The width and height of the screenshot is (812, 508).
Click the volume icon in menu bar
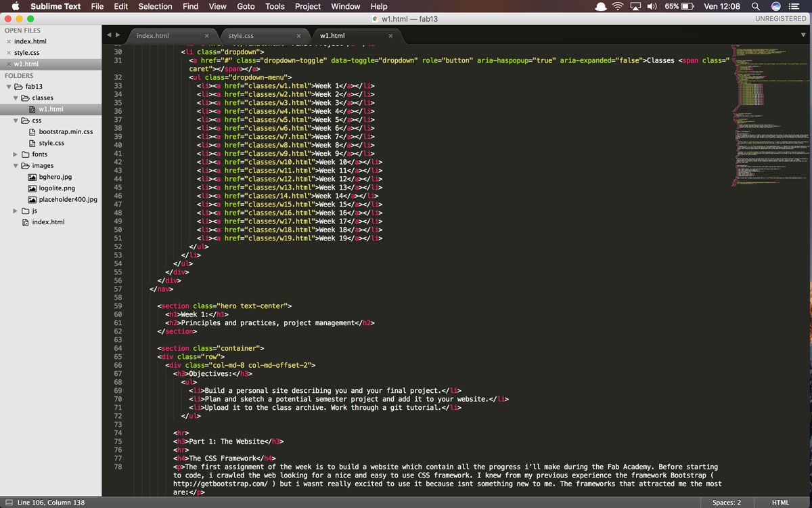click(651, 6)
